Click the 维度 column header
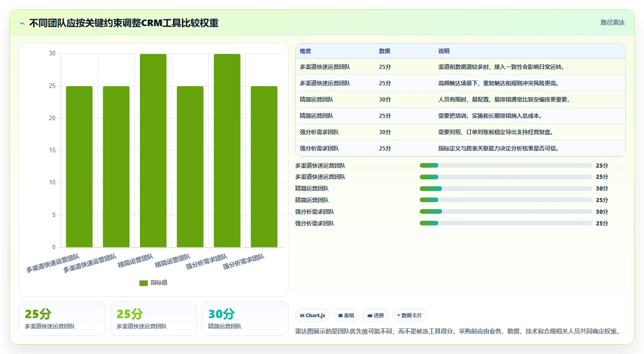 305,51
